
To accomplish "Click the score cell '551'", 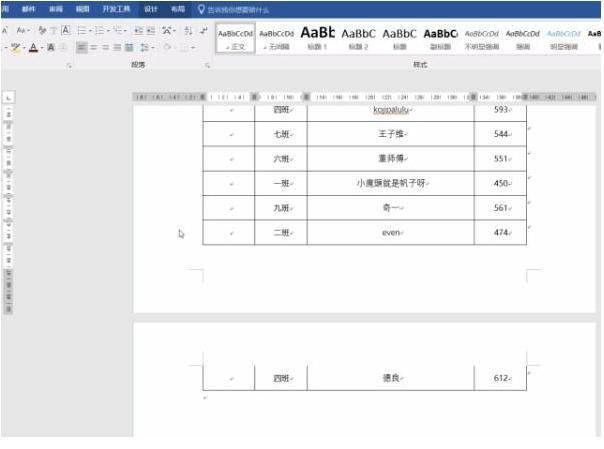I will tap(500, 159).
